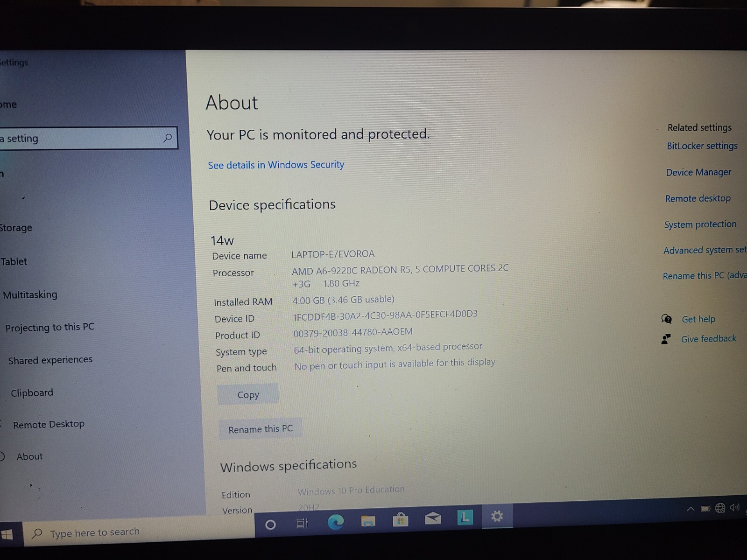Open volume speaker icon in tray
The width and height of the screenshot is (747, 560).
pos(735,507)
